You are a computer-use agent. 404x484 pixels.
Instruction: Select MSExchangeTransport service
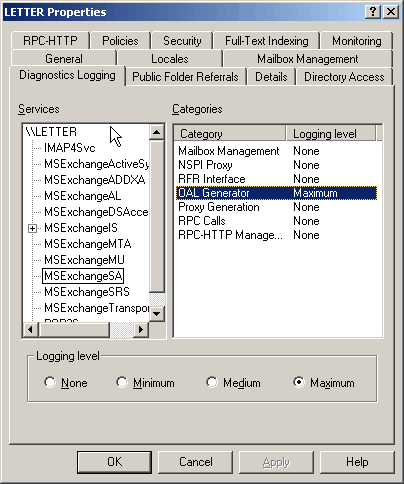(97, 308)
